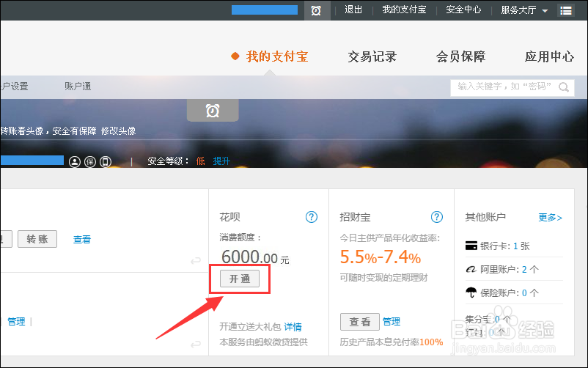Screen dimensions: 588x368
Task: Click the 阿里账户 count 2
Action: [524, 269]
